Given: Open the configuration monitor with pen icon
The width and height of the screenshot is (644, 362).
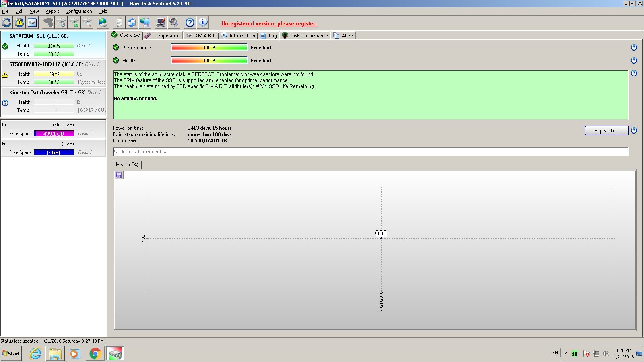Looking at the screenshot, I should point(161,23).
